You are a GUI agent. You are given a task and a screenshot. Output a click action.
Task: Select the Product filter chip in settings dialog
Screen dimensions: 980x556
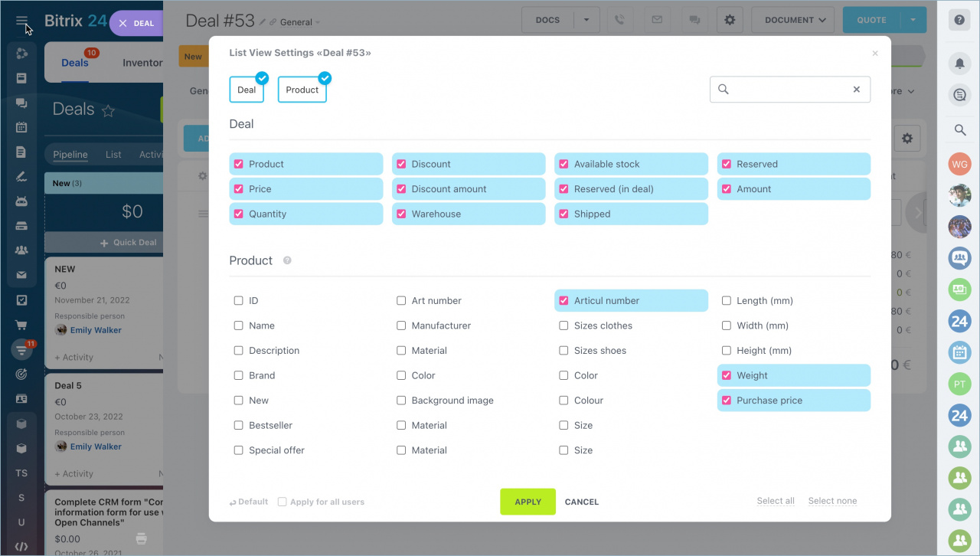coord(302,89)
